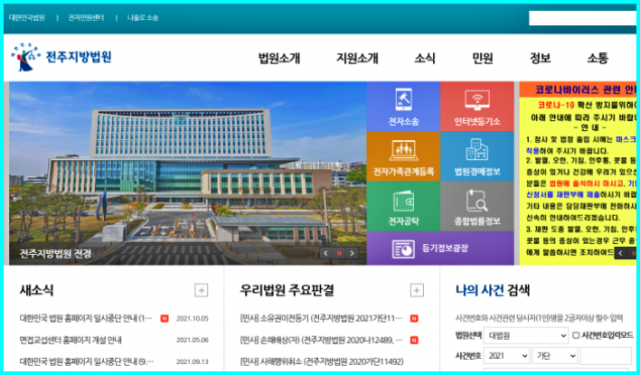Viewport: 640px width, 375px height.
Task: Select the 법원경매정보 building icon tile
Action: 477,156
